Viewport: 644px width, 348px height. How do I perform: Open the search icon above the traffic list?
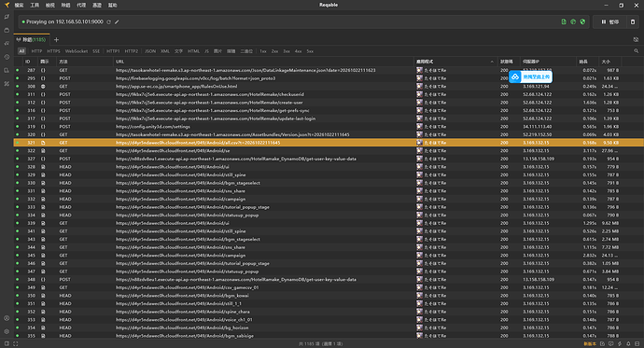[x=637, y=51]
